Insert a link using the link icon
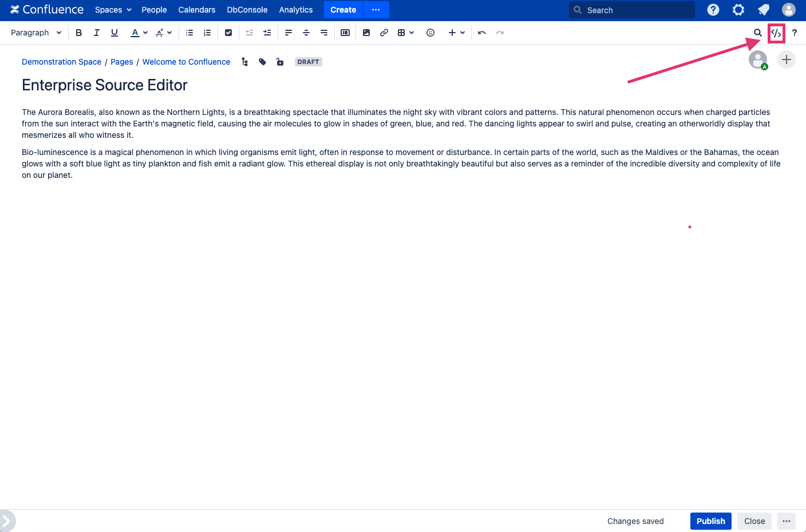The width and height of the screenshot is (806, 532). point(384,33)
